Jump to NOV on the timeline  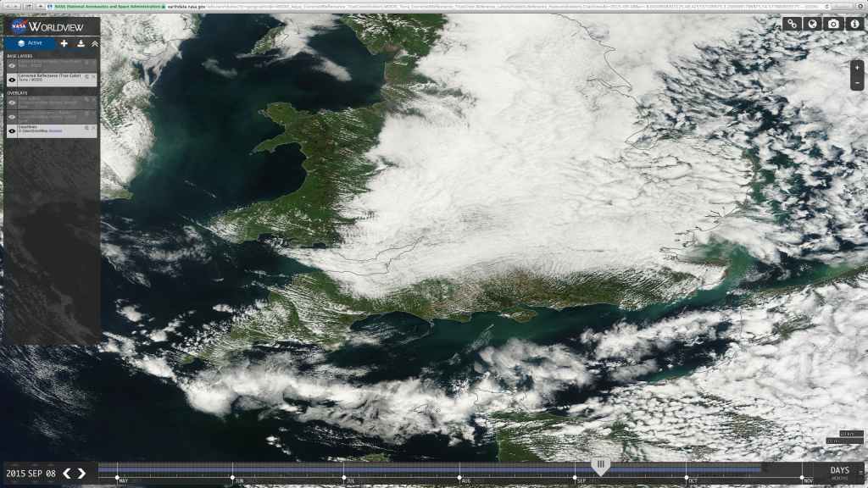tap(808, 481)
